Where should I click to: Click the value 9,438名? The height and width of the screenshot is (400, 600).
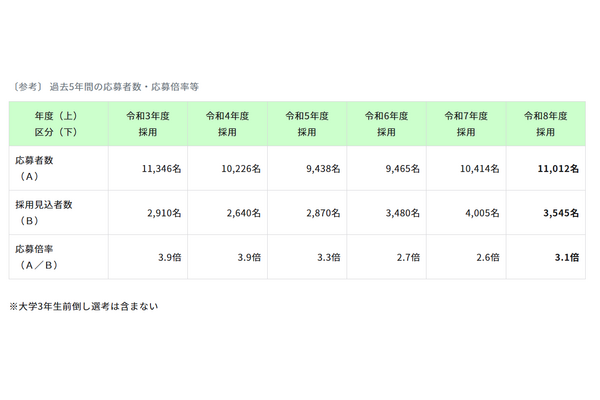pos(323,169)
